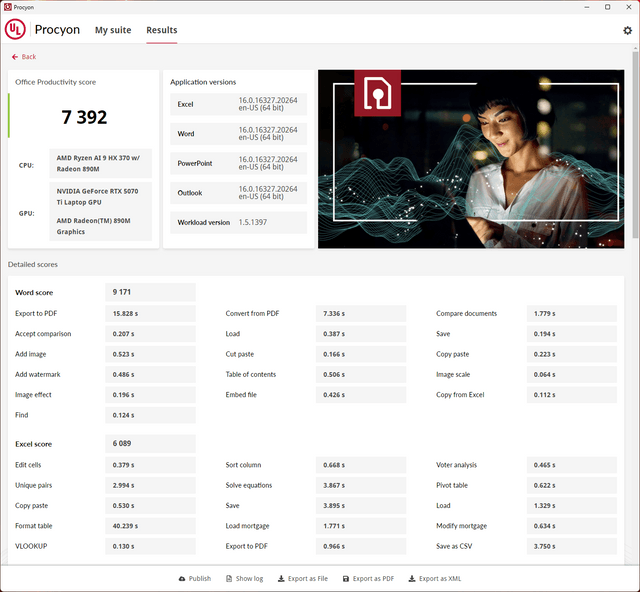Click the Excel application version row
This screenshot has width=640, height=592.
click(238, 104)
